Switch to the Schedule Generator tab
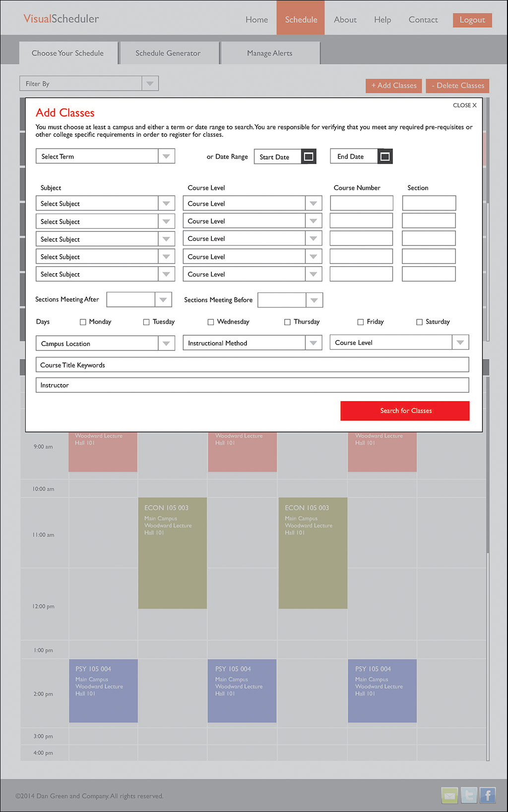 click(x=168, y=53)
